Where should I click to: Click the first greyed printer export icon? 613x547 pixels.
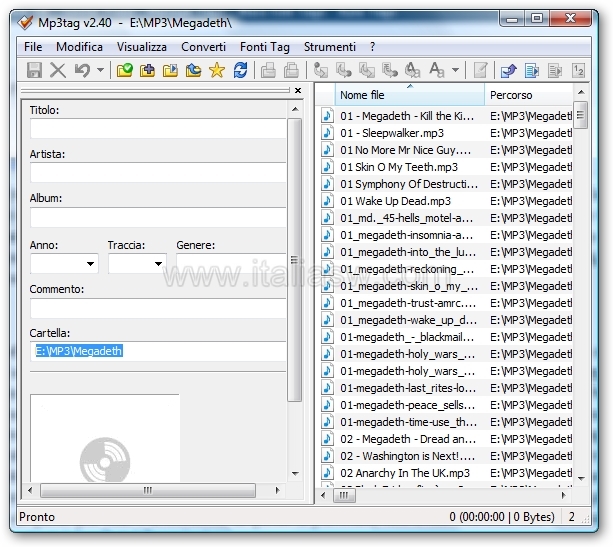tap(268, 70)
